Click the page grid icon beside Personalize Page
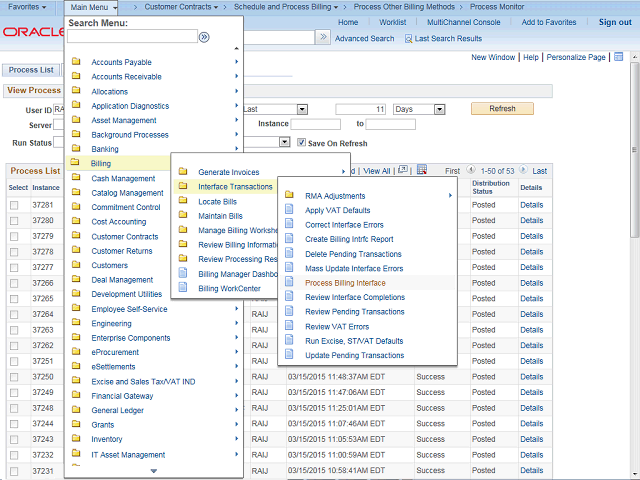Image resolution: width=640 pixels, height=480 pixels. pos(619,57)
